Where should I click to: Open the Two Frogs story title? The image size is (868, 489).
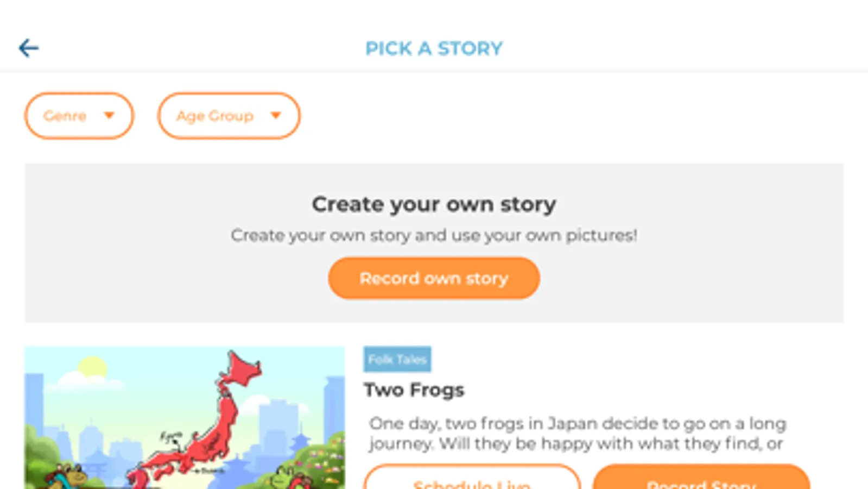click(x=414, y=390)
